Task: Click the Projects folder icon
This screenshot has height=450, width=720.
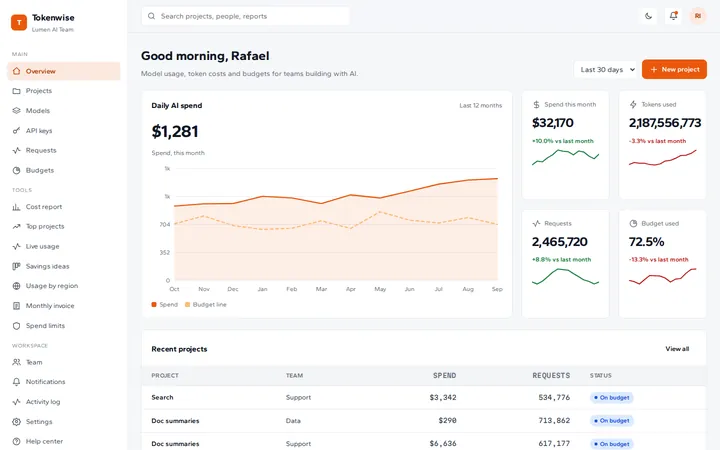Action: pyautogui.click(x=17, y=91)
